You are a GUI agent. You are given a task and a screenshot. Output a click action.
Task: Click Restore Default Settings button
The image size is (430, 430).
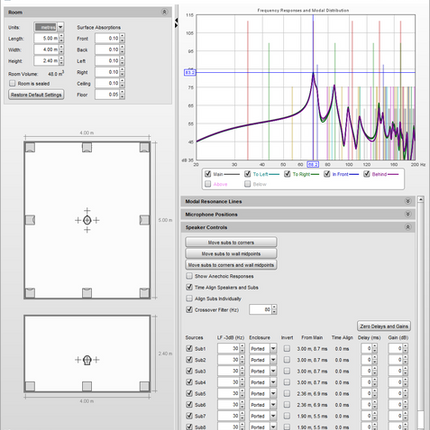[x=36, y=95]
